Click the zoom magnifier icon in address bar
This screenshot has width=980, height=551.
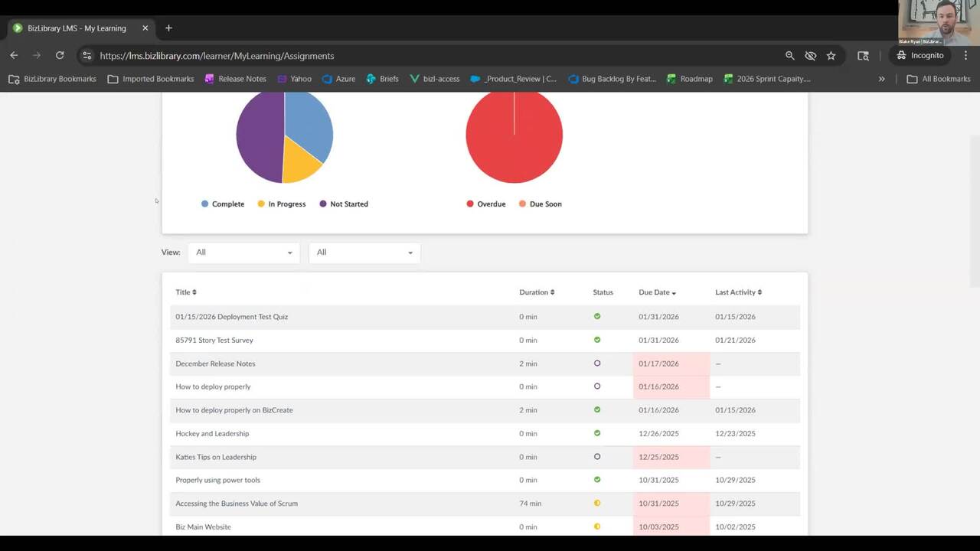point(789,55)
